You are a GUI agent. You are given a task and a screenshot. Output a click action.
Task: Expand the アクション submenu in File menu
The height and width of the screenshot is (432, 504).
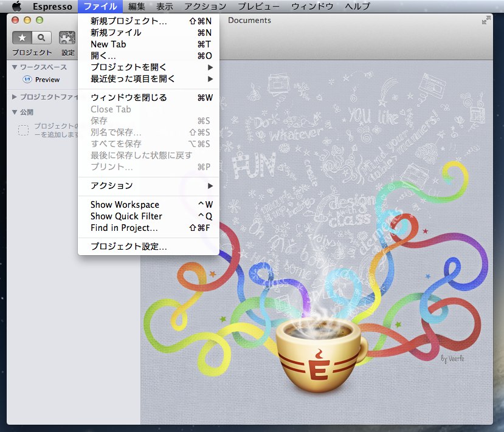click(x=148, y=186)
